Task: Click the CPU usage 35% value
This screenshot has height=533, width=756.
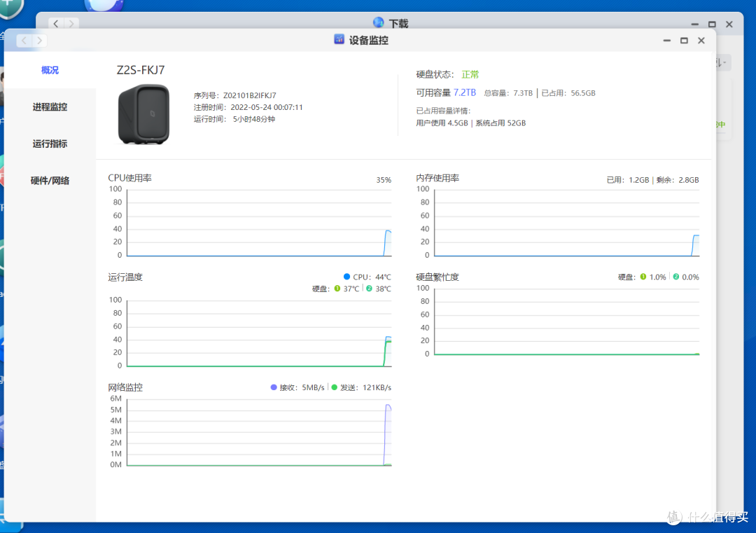Action: (x=384, y=180)
